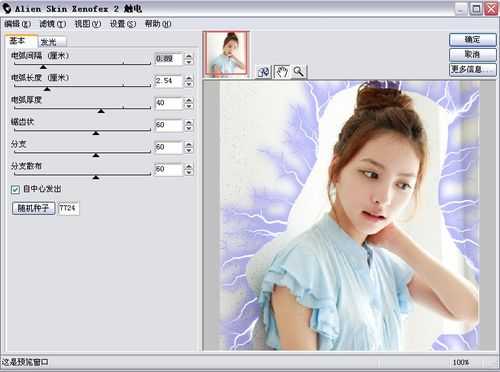Click inside the large lightning preview image
This screenshot has width=500, height=372.
pyautogui.click(x=350, y=215)
